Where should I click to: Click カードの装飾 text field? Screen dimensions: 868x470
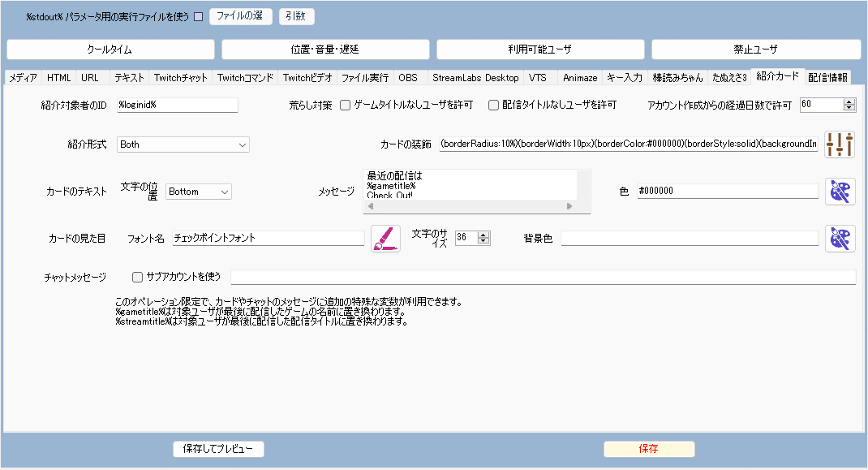click(x=629, y=144)
